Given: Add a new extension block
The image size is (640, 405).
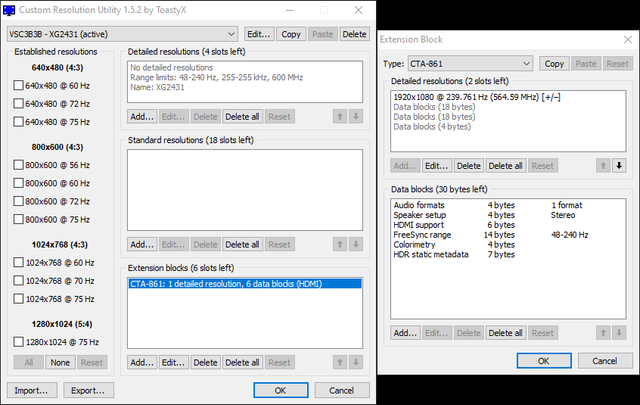Looking at the screenshot, I should click(x=142, y=363).
